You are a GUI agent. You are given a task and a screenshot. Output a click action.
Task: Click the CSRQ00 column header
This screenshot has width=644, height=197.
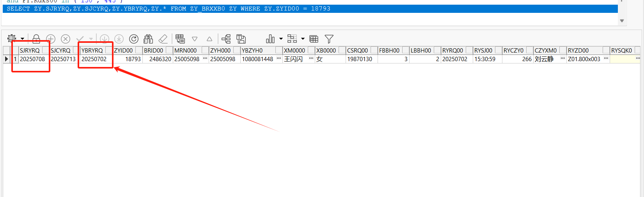tap(362, 51)
